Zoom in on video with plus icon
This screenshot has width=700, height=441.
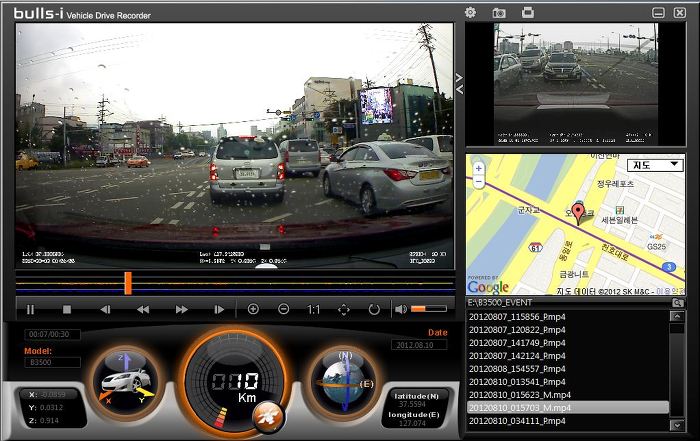pyautogui.click(x=253, y=309)
